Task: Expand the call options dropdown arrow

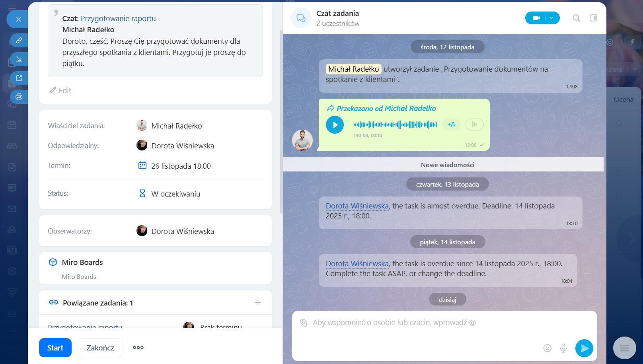Action: [x=552, y=18]
